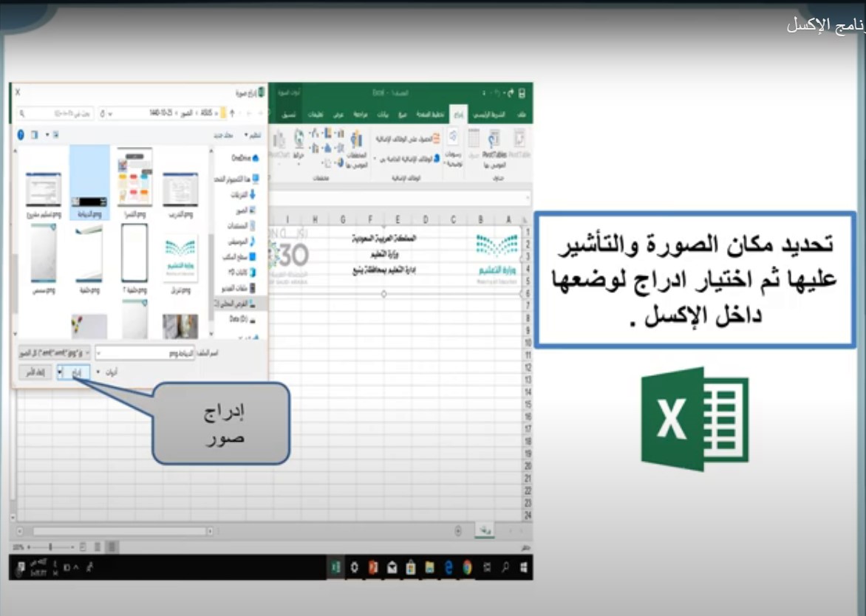
Task: Open the Downloads folder in dialog sidebar
Action: click(x=243, y=194)
